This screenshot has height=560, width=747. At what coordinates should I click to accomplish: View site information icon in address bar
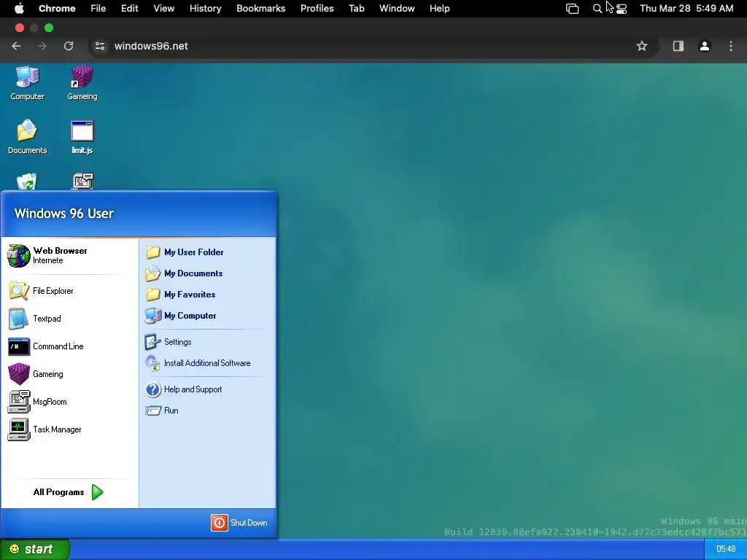[100, 46]
